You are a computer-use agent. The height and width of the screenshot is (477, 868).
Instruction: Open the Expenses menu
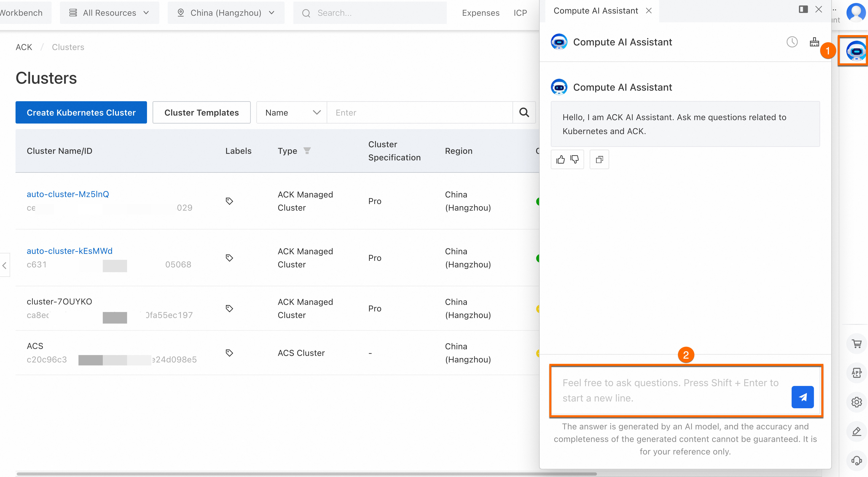(x=480, y=13)
